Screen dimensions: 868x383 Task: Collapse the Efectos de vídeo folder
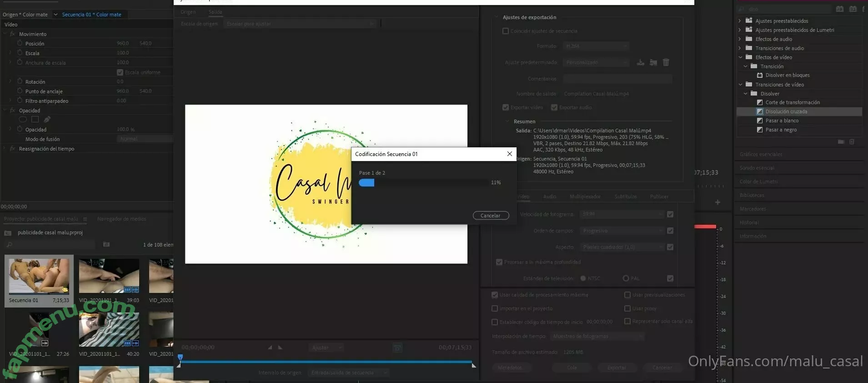[x=740, y=57]
